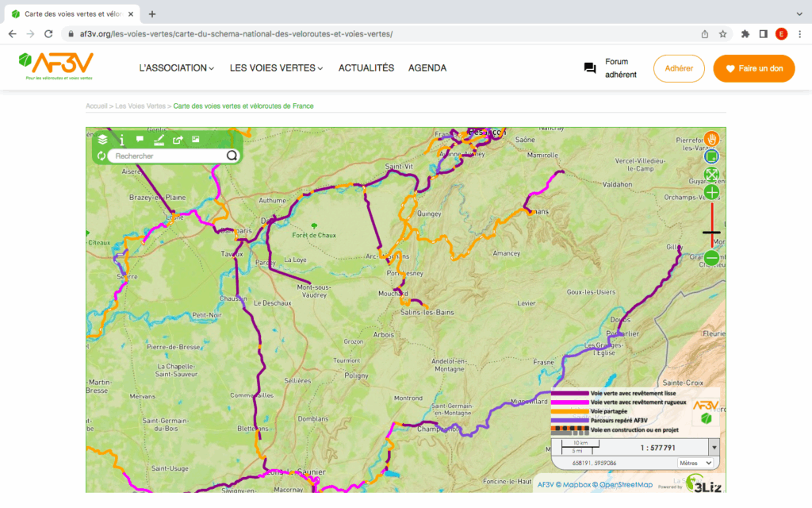Open a new browser tab
The width and height of the screenshot is (812, 508).
point(151,14)
